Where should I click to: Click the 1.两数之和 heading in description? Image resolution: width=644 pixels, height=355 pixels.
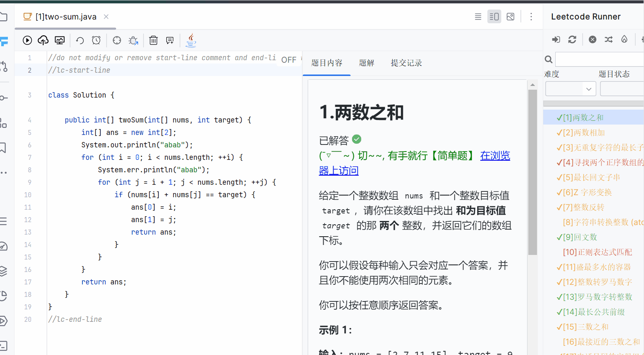coord(362,113)
